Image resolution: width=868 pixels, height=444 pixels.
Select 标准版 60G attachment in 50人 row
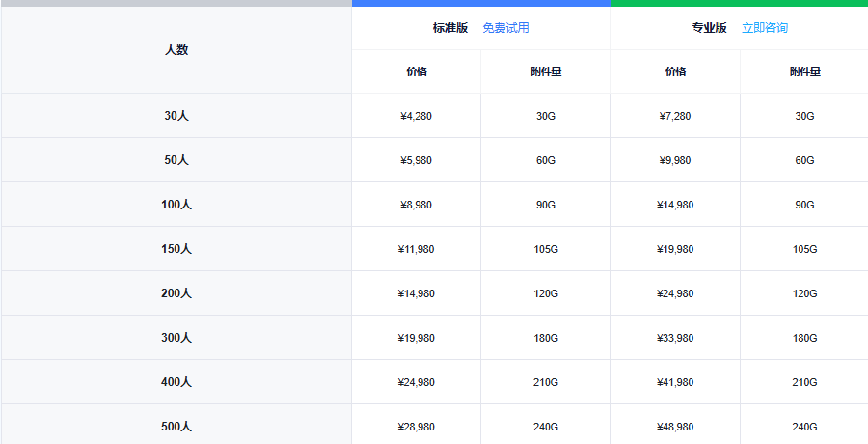546,161
